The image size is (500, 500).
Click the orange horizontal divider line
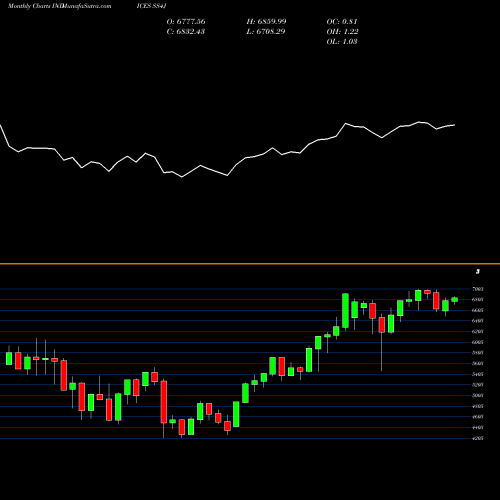click(x=250, y=264)
